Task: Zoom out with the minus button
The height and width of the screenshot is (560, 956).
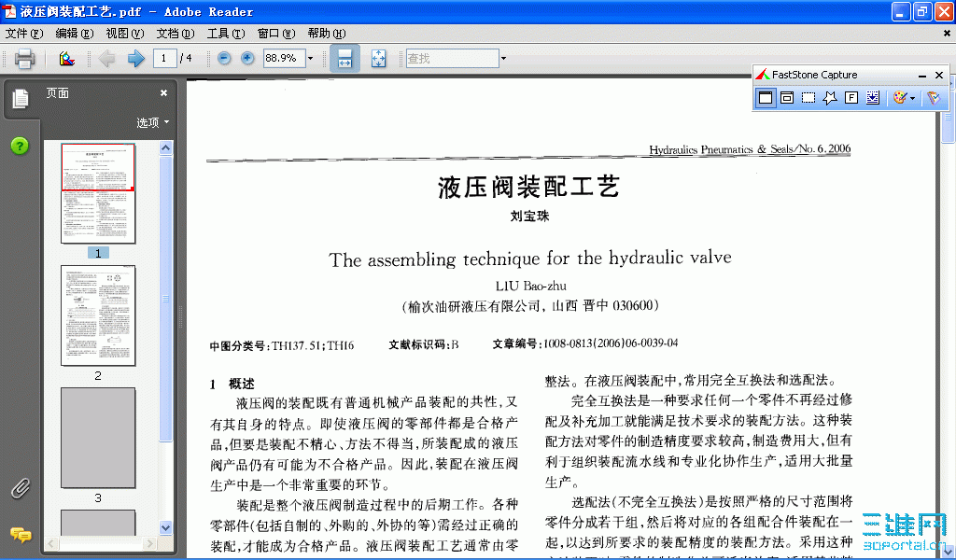Action: 224,58
